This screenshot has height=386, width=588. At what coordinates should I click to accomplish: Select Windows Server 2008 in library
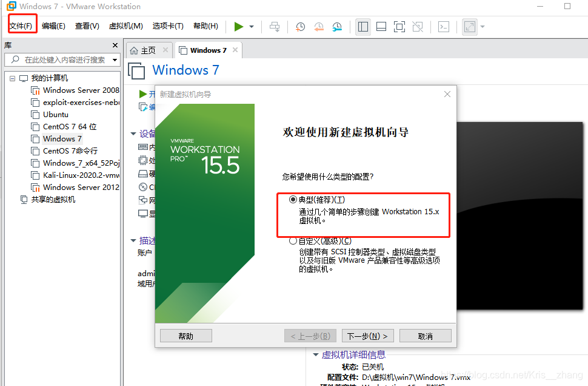(x=75, y=90)
